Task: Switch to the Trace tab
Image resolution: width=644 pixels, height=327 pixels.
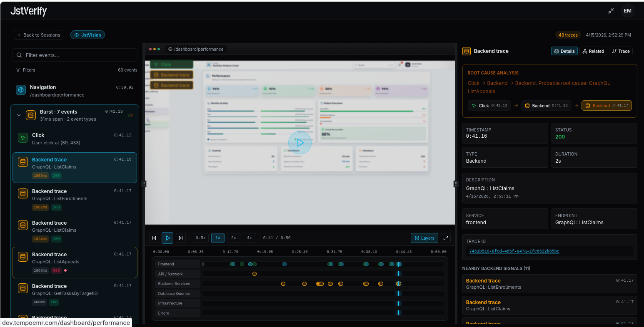Action: [x=621, y=51]
